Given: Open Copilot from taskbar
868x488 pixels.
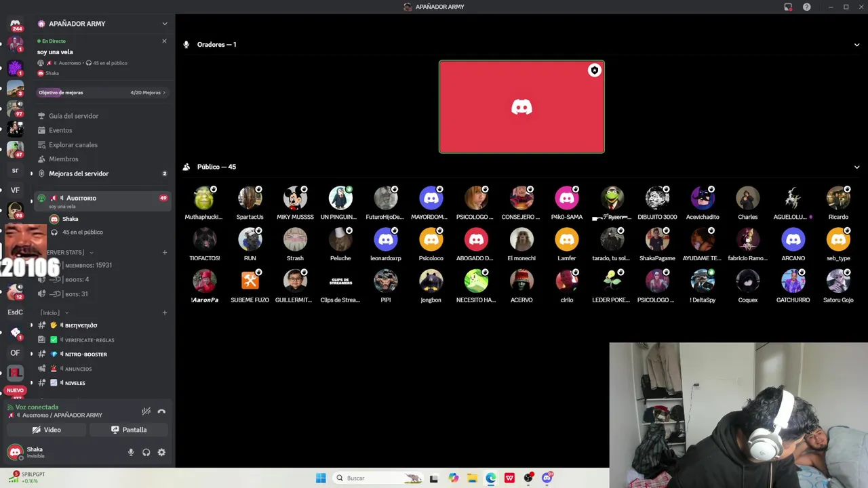Looking at the screenshot, I should coord(453,478).
